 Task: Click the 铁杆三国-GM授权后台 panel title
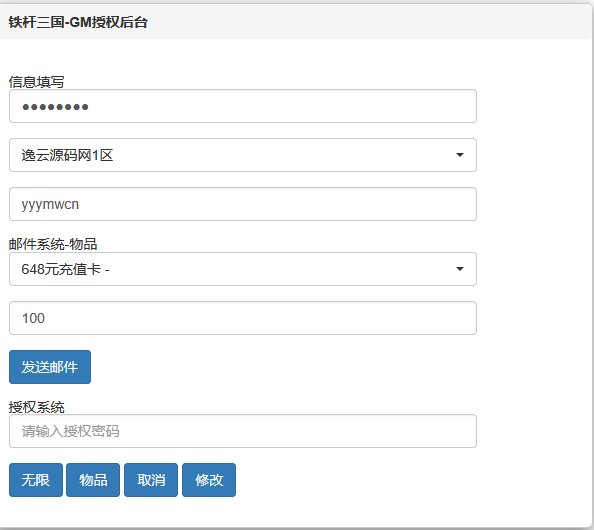(78, 22)
